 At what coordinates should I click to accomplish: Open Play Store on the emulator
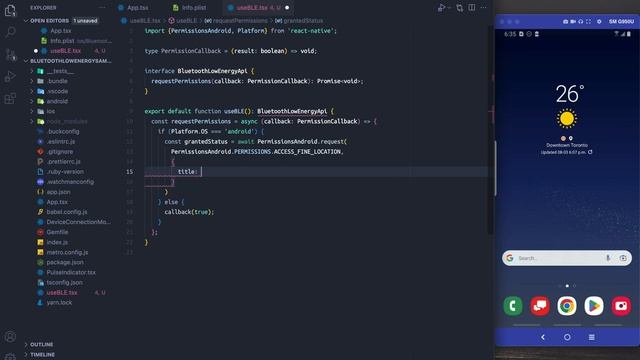tap(594, 306)
